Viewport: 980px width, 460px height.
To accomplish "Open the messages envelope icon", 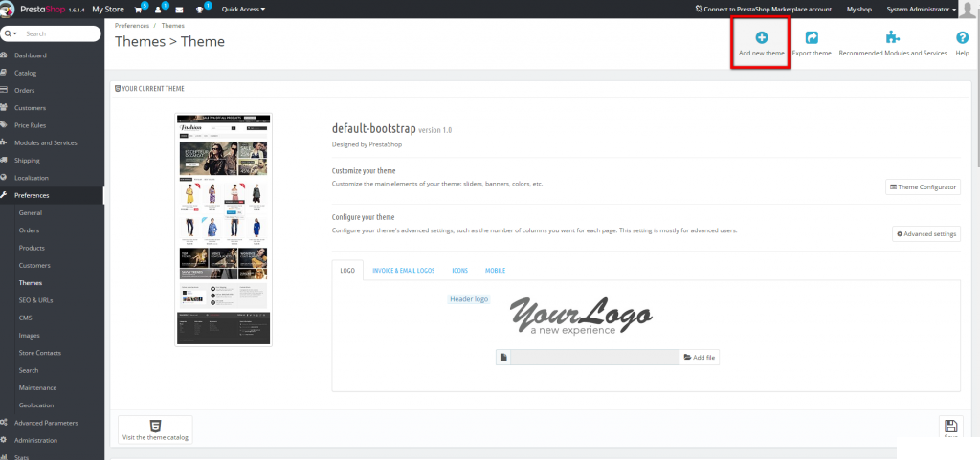I will click(179, 10).
